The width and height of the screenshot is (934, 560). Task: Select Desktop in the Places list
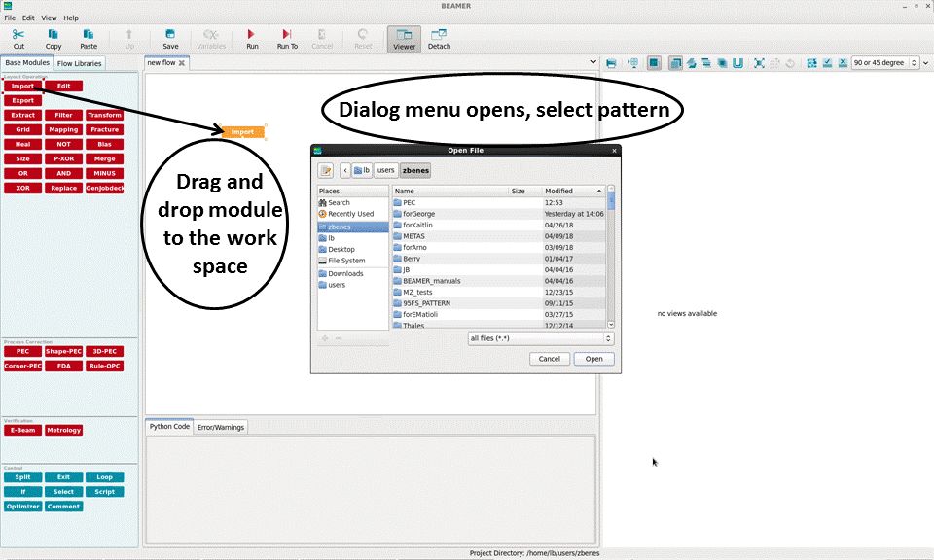coord(341,249)
